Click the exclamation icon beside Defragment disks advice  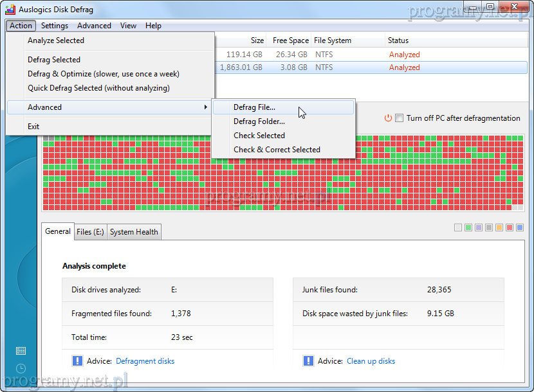(x=77, y=361)
